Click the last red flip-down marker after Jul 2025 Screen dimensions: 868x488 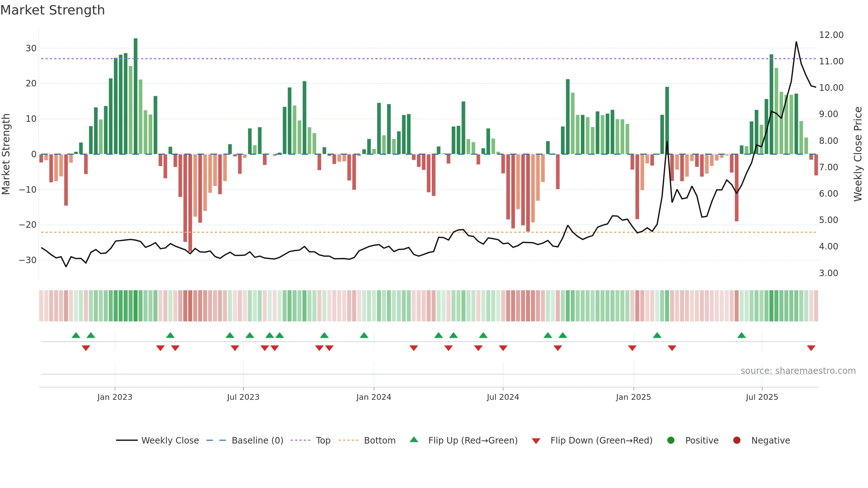click(x=811, y=348)
